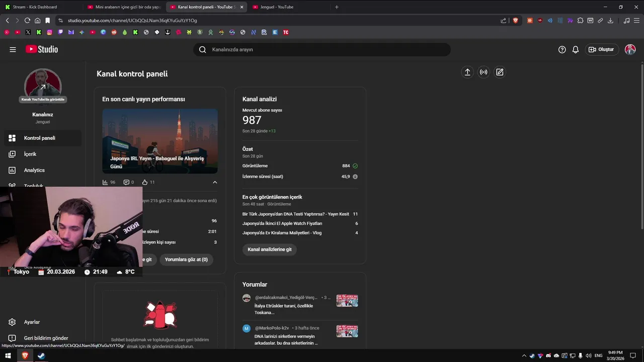Open Discord from the system tray

548,355
